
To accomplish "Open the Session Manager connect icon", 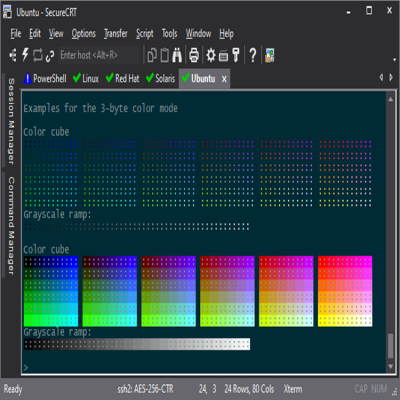I will (x=13, y=55).
